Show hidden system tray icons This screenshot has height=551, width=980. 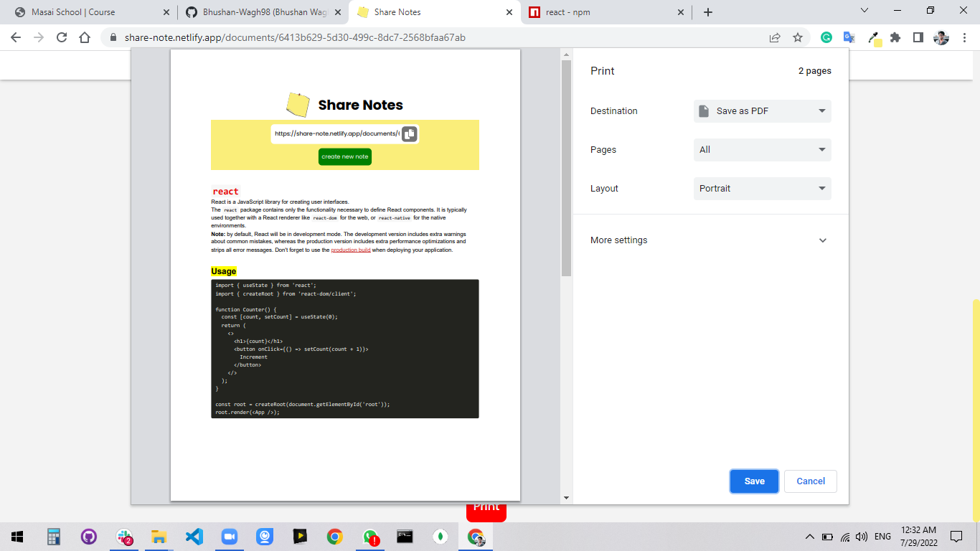[x=810, y=536]
